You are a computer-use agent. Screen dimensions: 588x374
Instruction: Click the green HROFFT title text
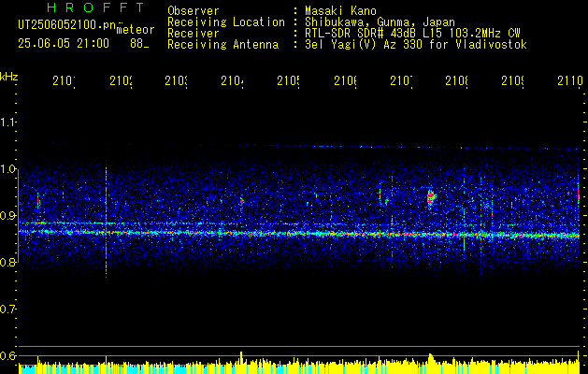(x=96, y=7)
